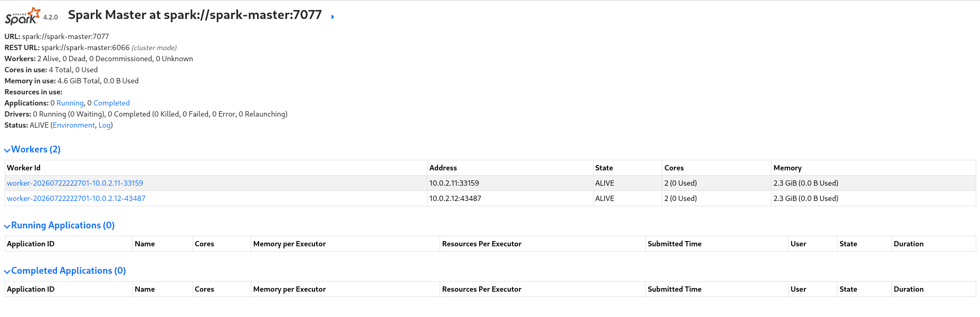Open worker-20260722222701-10.0.2.12-43487 details
The height and width of the screenshot is (317, 980).
(x=76, y=198)
